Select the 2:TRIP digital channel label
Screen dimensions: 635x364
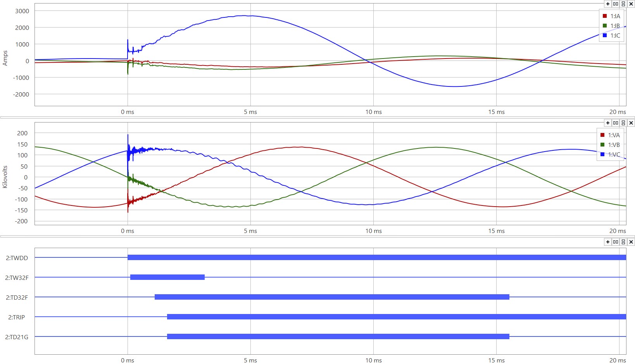[x=17, y=317]
